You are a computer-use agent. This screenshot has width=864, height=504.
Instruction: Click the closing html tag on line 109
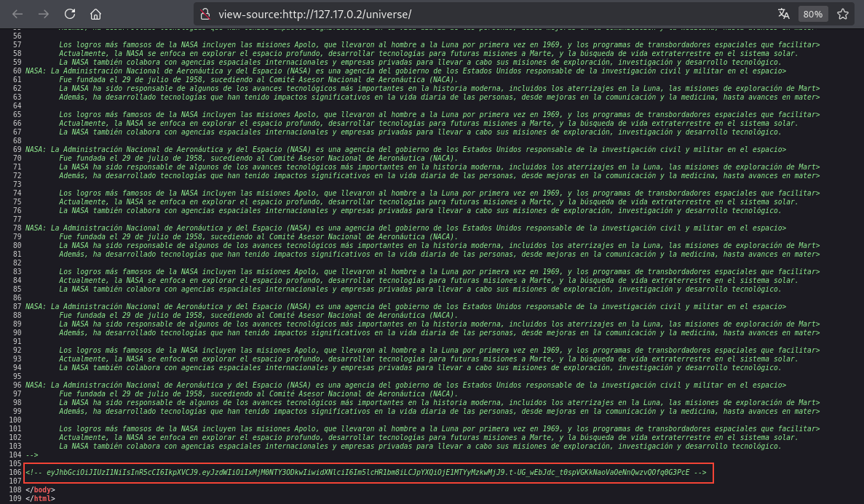click(40, 498)
